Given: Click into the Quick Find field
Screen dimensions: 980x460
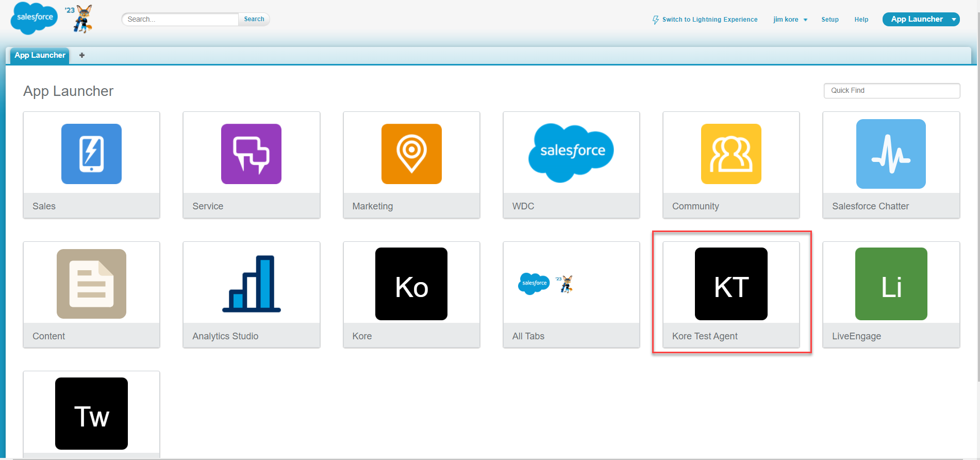Looking at the screenshot, I should click(891, 90).
